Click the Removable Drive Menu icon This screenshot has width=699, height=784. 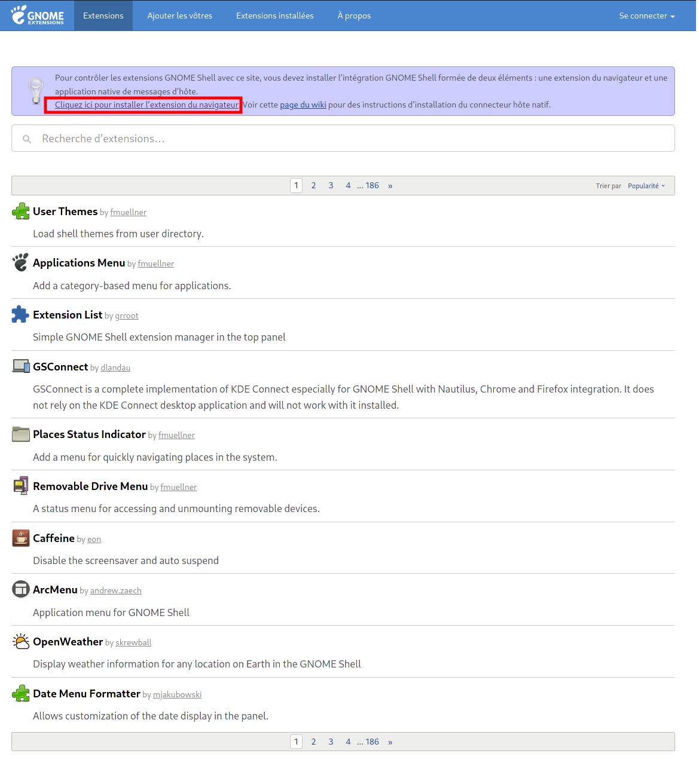(21, 486)
